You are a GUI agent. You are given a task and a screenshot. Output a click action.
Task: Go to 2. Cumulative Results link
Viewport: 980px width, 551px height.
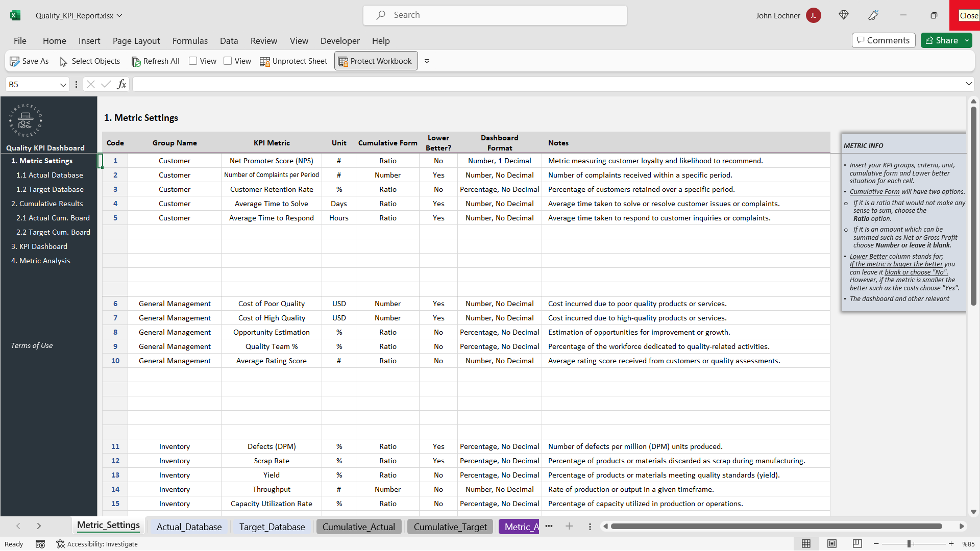click(47, 204)
